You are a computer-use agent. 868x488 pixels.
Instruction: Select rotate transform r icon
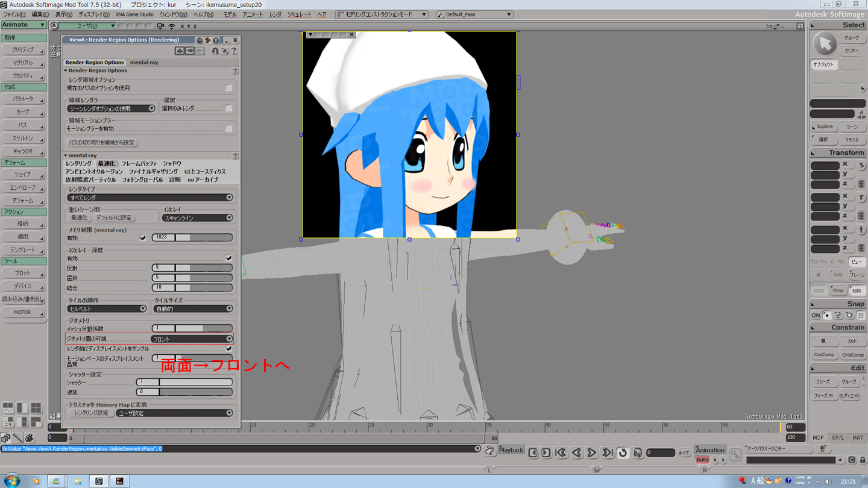(x=861, y=197)
